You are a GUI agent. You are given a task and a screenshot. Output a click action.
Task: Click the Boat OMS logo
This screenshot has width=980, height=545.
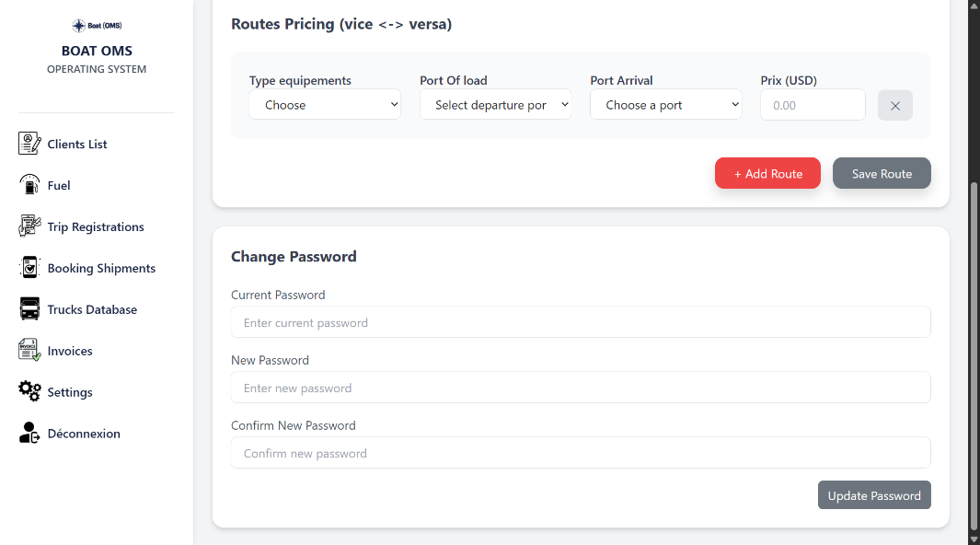tap(97, 26)
